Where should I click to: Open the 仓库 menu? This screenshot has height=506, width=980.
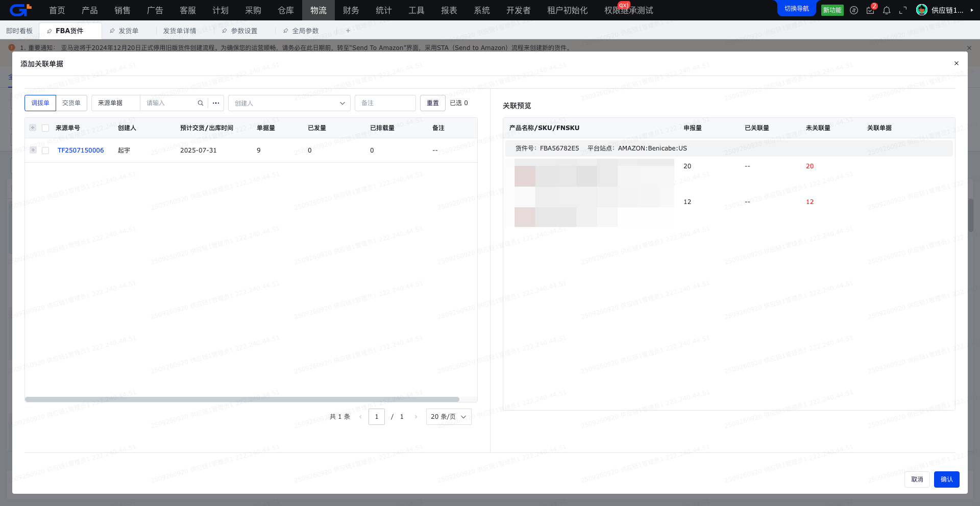point(286,10)
